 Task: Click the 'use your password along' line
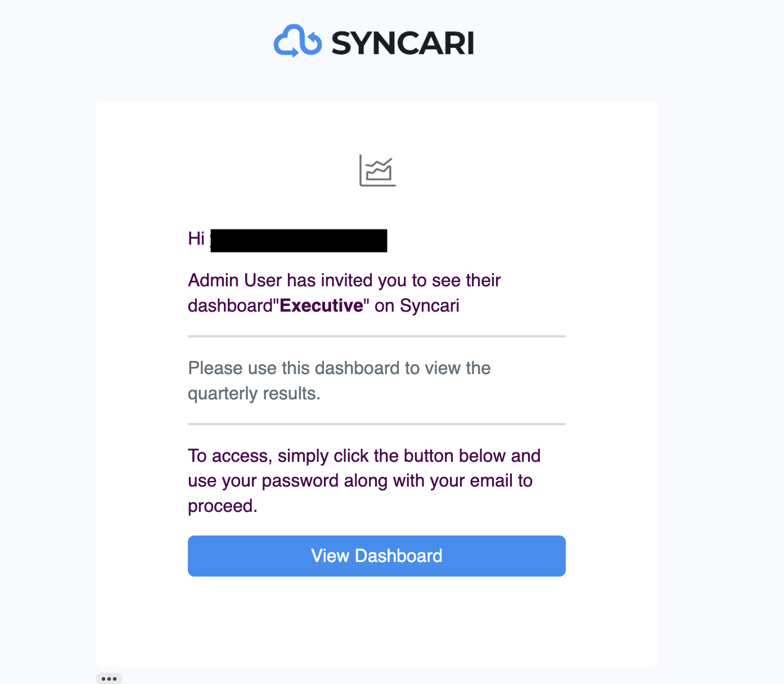(x=360, y=481)
